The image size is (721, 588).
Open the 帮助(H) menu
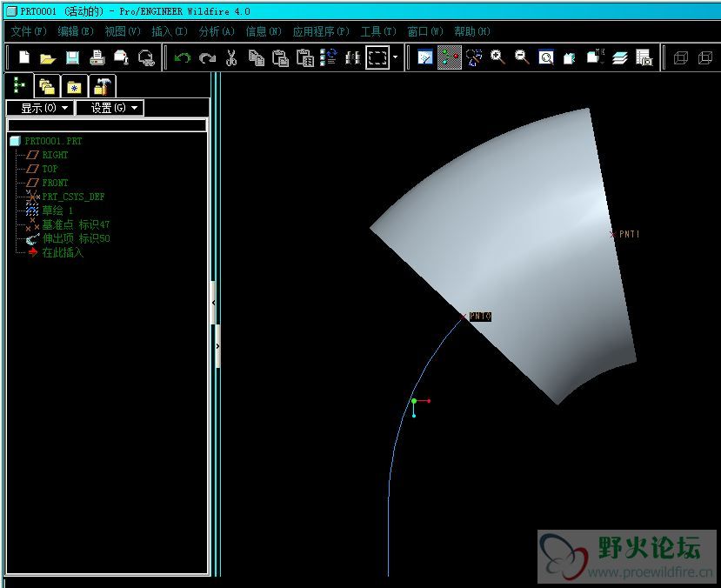[x=471, y=31]
